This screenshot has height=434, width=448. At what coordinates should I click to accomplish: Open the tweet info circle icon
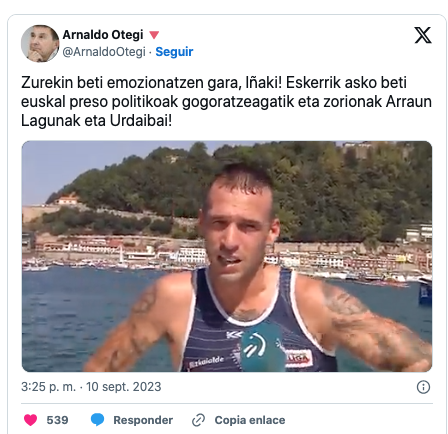(x=423, y=387)
